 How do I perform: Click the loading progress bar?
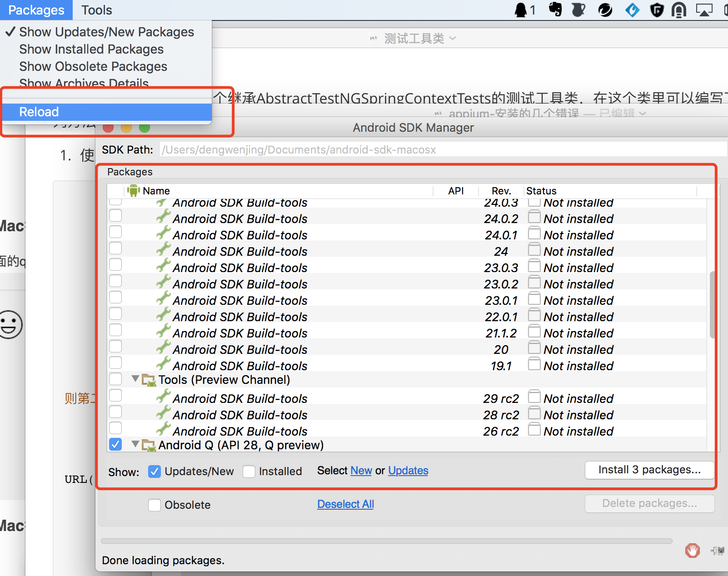click(387, 541)
